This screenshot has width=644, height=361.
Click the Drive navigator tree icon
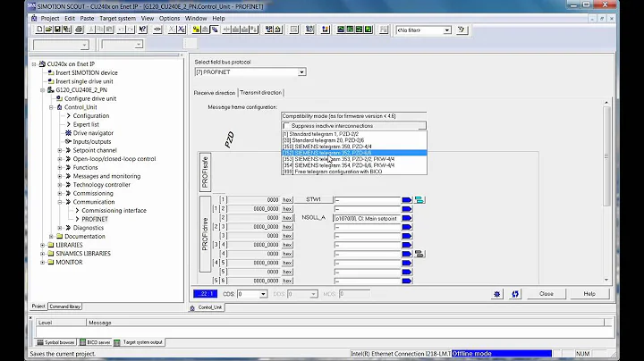click(x=68, y=133)
